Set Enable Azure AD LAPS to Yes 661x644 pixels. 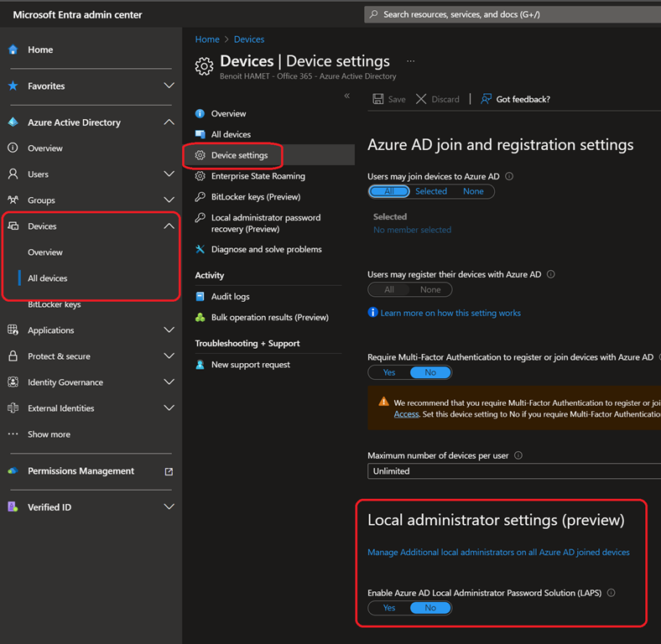click(389, 608)
